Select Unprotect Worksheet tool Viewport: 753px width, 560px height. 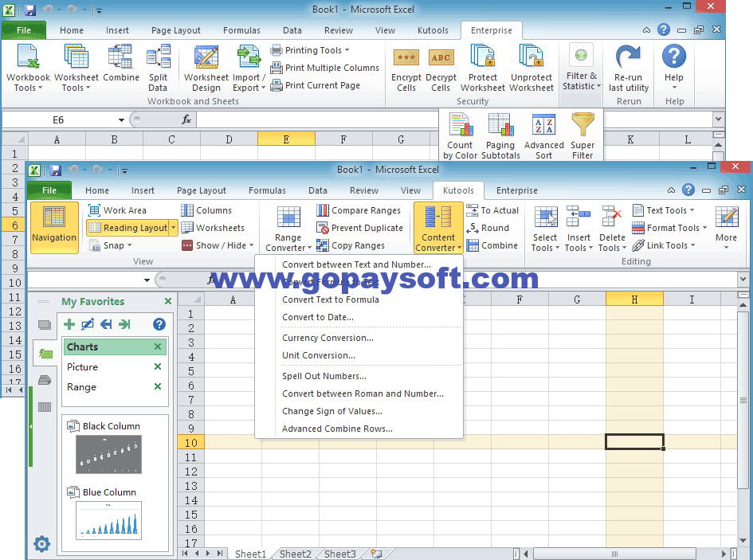coord(531,68)
